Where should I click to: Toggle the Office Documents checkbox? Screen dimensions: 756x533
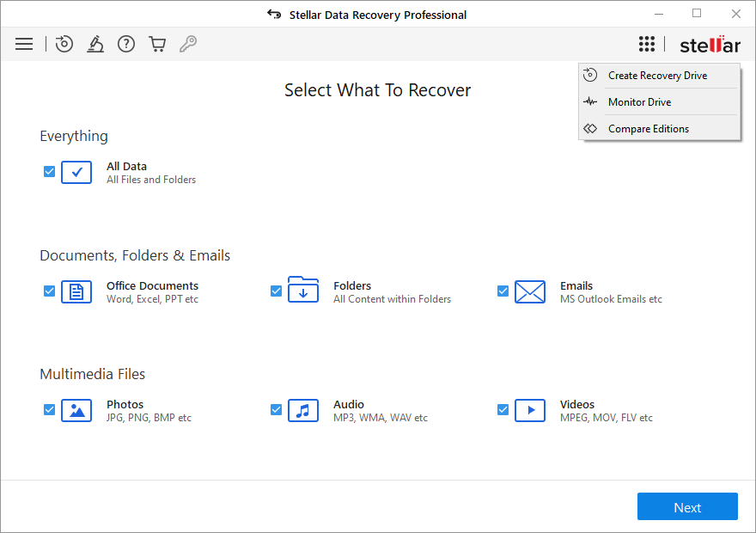[x=50, y=291]
